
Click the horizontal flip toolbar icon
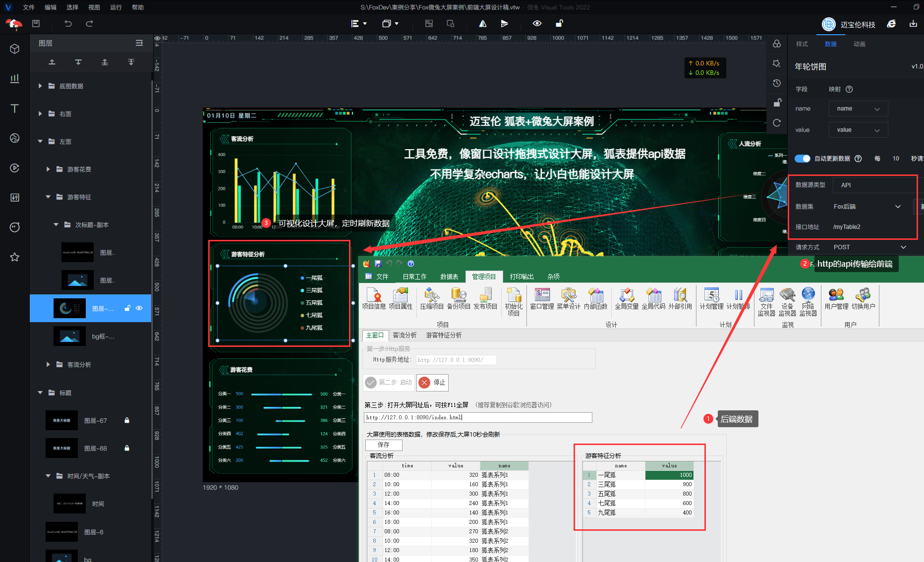pyautogui.click(x=482, y=23)
